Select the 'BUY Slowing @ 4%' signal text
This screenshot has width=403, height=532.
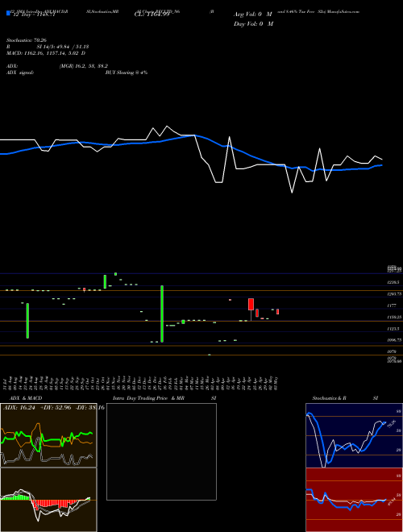(127, 73)
